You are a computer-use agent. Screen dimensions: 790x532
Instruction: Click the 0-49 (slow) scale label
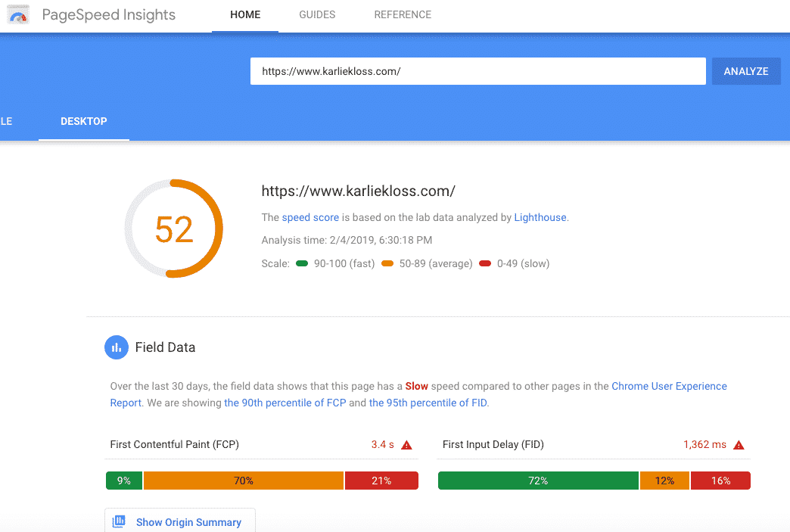tap(523, 264)
